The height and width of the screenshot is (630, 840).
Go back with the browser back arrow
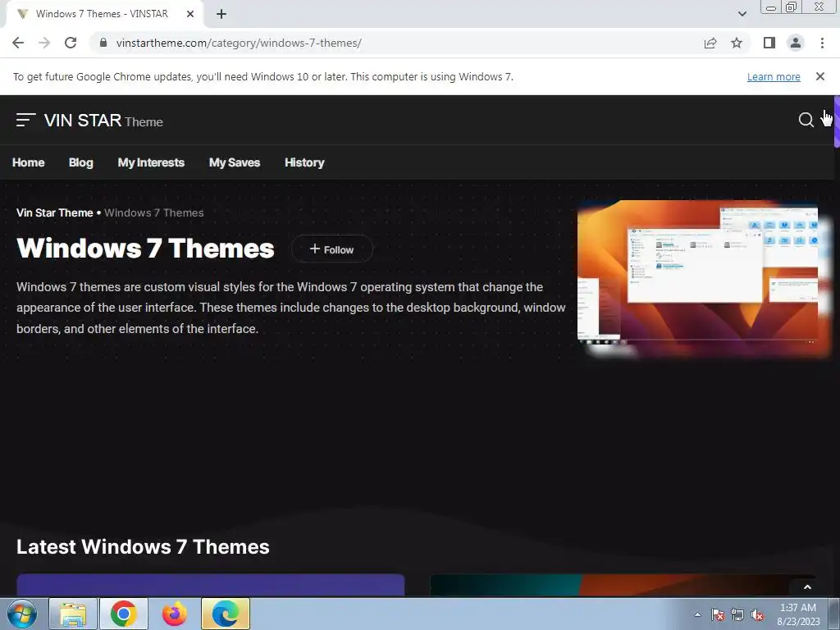click(18, 43)
